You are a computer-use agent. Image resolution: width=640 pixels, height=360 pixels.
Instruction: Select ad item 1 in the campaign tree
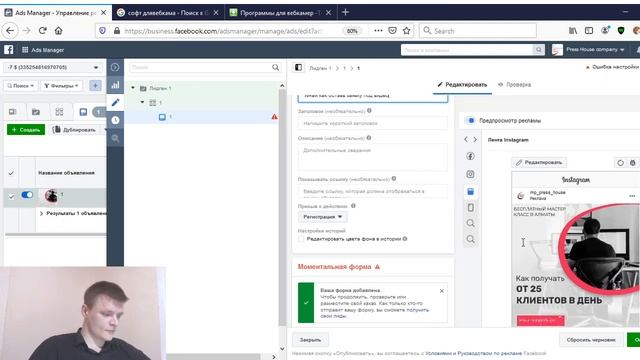tap(202, 117)
